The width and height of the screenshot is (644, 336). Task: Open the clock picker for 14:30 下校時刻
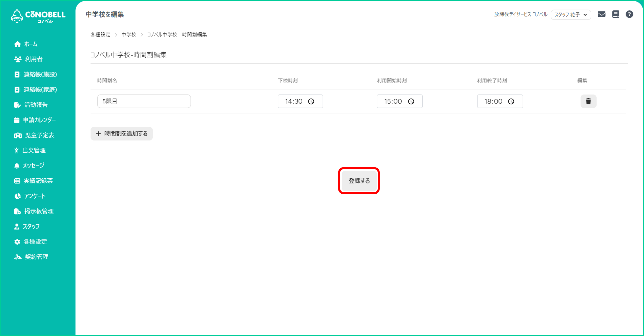click(x=311, y=101)
